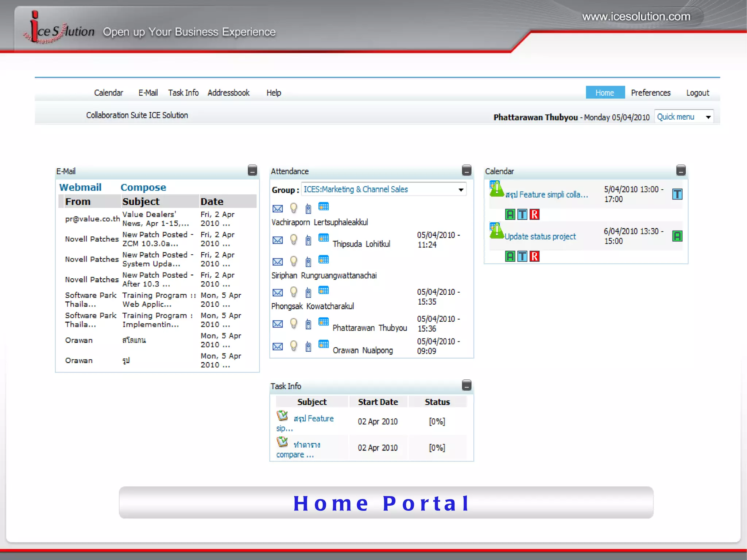The width and height of the screenshot is (747, 560).
Task: Click the mail icon for Phattarawan Thubyou row
Action: (278, 324)
